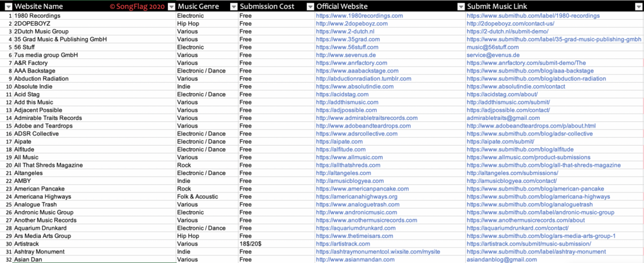Select the Official Website header cell
Screen dimensions: 644x263
(390, 6)
